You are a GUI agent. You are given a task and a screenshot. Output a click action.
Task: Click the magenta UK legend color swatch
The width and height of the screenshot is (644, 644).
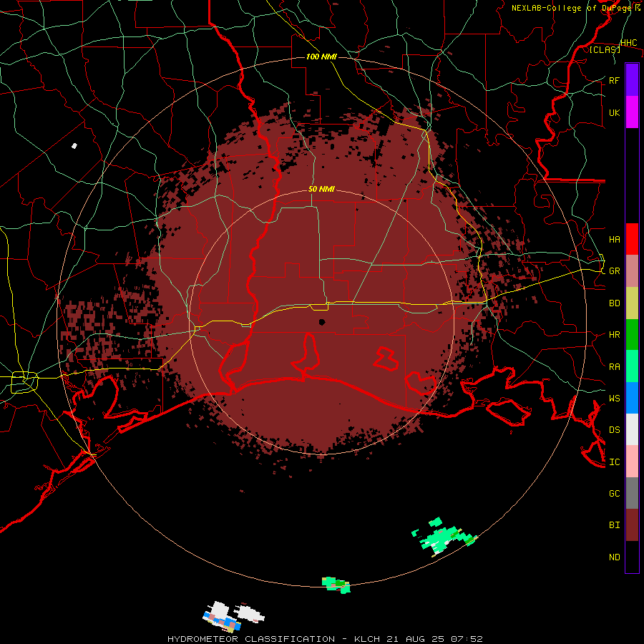(x=632, y=112)
